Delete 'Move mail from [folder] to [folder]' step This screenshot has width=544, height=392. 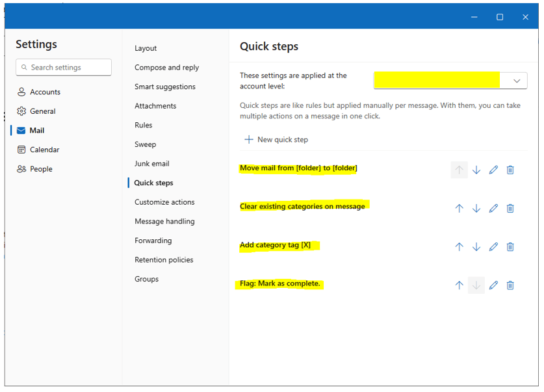pos(510,170)
